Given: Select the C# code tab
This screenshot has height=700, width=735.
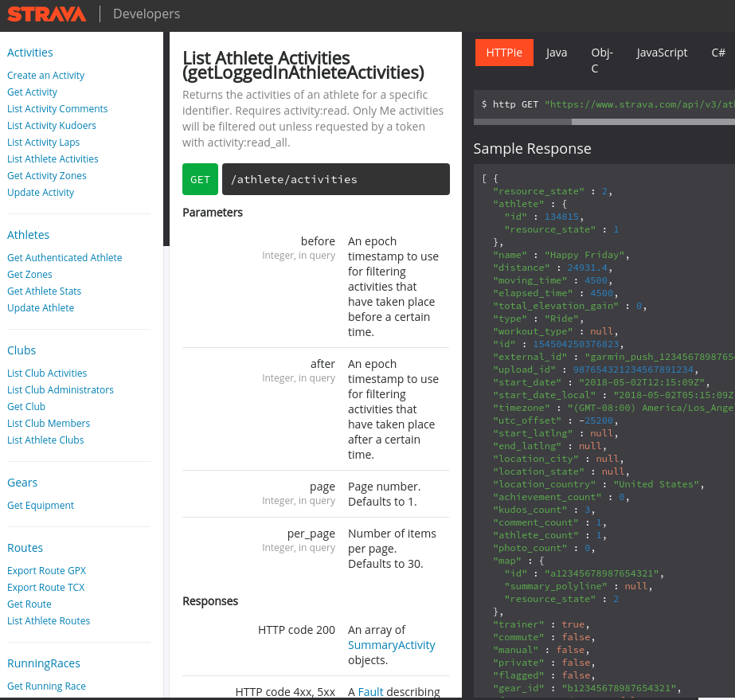Looking at the screenshot, I should coord(718,53).
